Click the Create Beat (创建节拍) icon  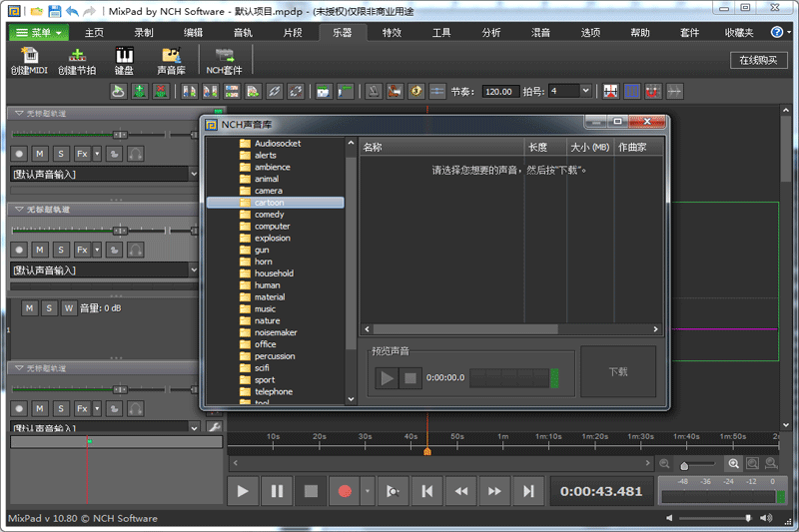77,61
